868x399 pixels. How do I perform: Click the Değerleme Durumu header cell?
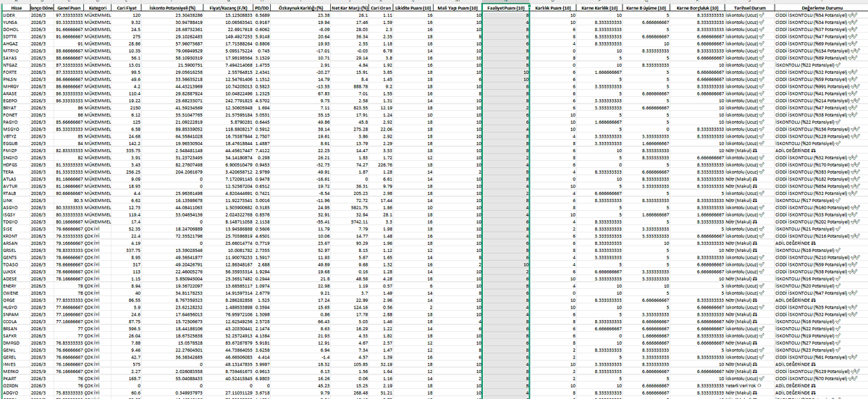(820, 9)
